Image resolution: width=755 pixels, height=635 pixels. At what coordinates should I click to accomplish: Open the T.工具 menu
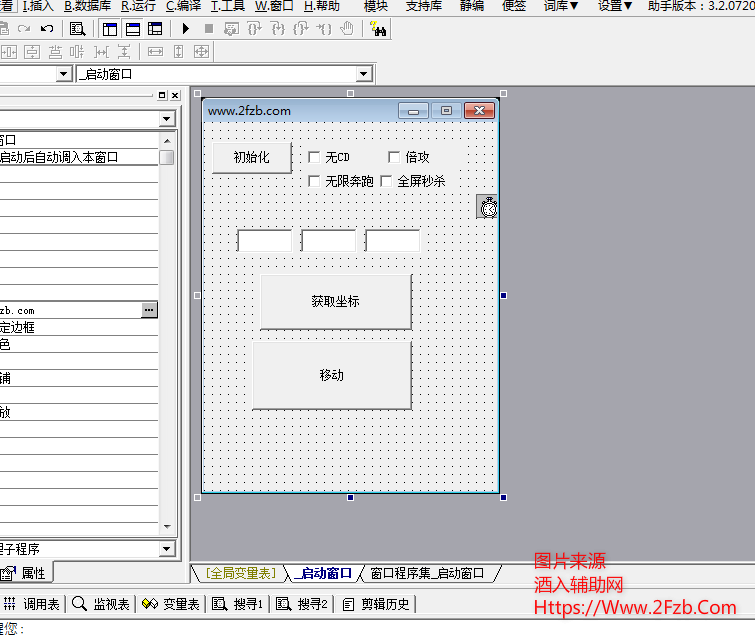click(228, 6)
